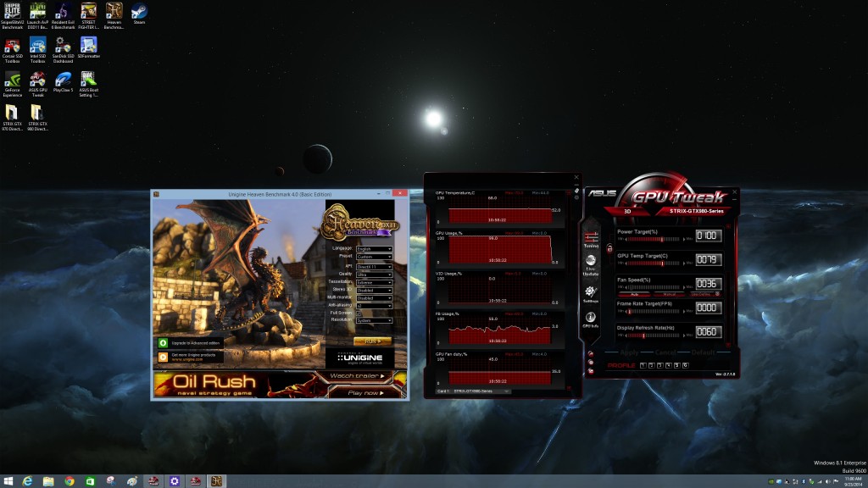Open SDFormatter desktop shortcut
This screenshot has width=868, height=488.
point(88,48)
